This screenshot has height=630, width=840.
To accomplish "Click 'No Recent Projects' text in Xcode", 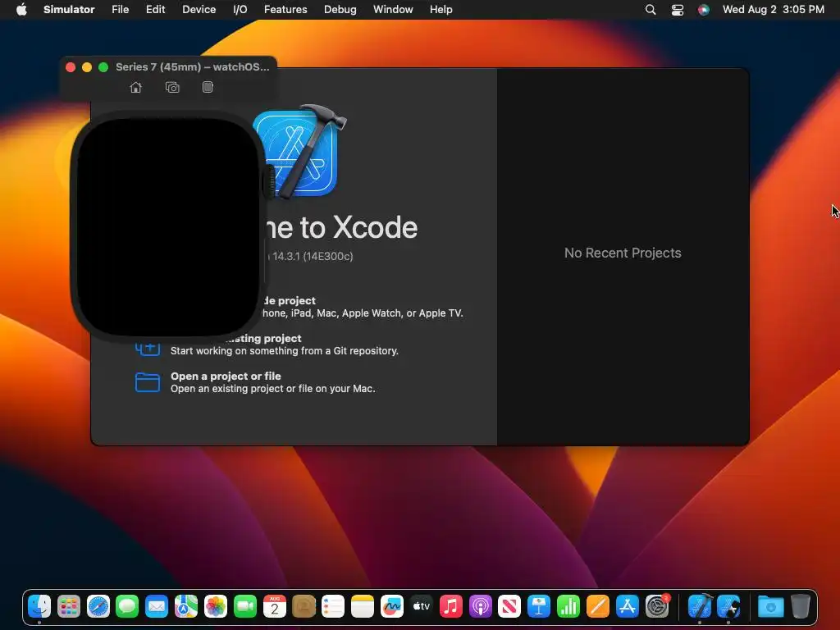I will (x=623, y=253).
